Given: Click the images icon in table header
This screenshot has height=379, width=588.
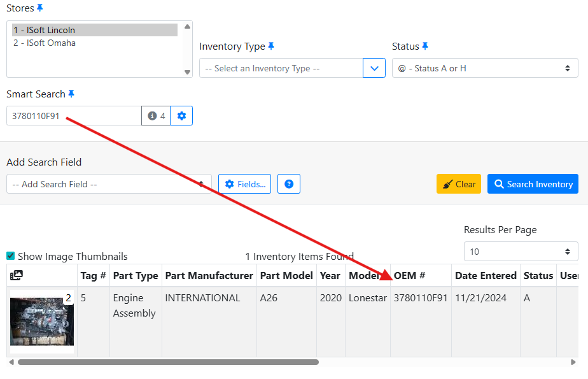Looking at the screenshot, I should coord(17,276).
